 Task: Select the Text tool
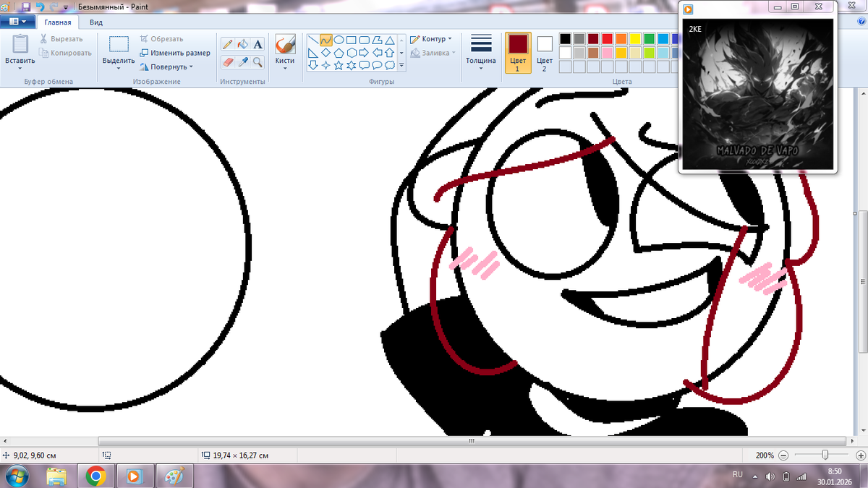click(258, 44)
